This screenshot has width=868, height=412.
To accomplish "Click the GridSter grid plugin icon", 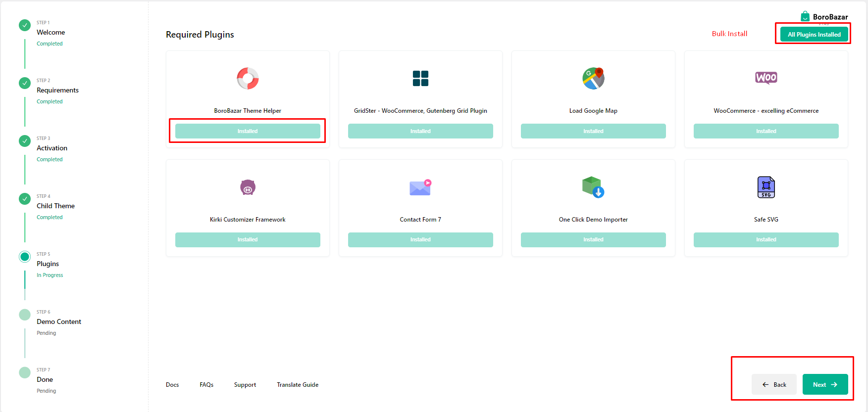I will coord(420,78).
